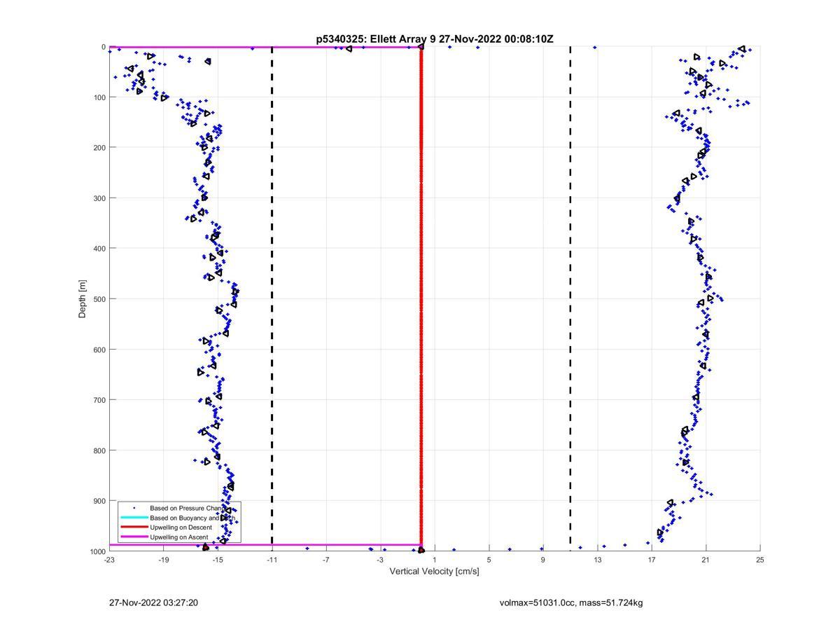Click velocity axis tick label '-19'
The height and width of the screenshot is (620, 840).
coord(163,560)
